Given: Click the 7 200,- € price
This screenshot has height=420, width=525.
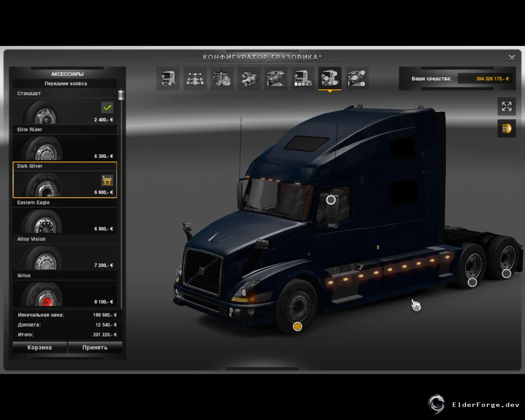Looking at the screenshot, I should pos(104,266).
